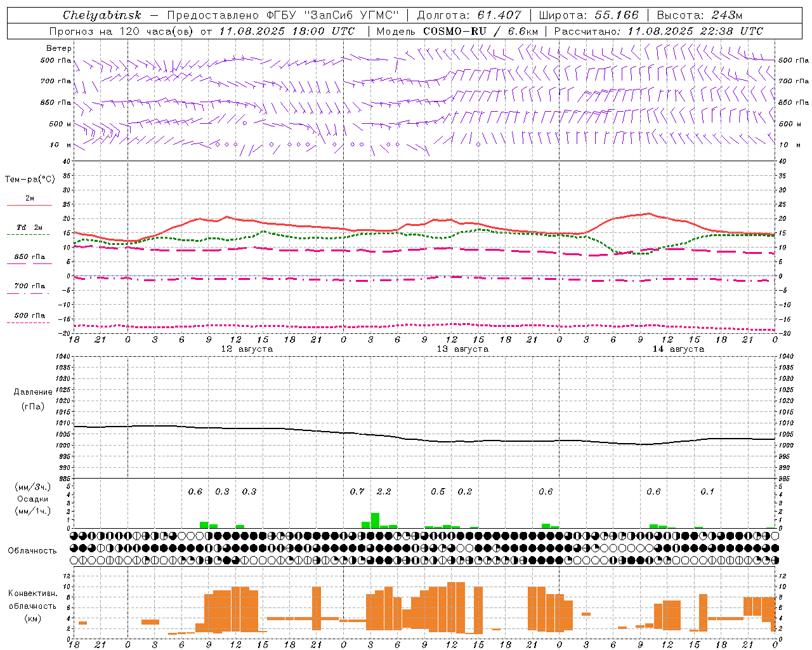Click the 13 августа date label
The width and height of the screenshot is (812, 650).
pos(462,349)
